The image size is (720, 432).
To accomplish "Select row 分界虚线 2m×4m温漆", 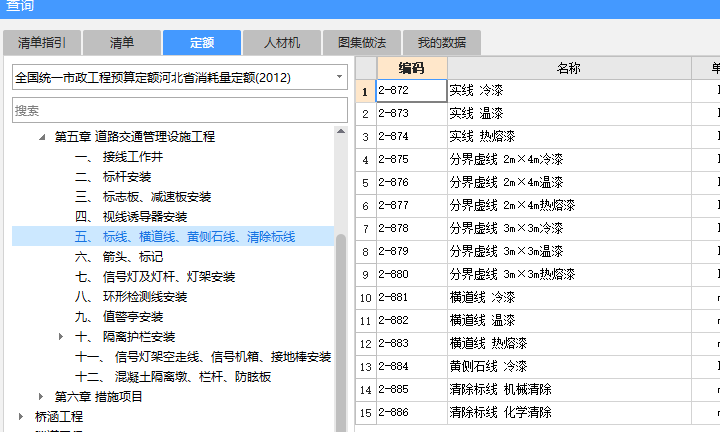I will point(569,182).
